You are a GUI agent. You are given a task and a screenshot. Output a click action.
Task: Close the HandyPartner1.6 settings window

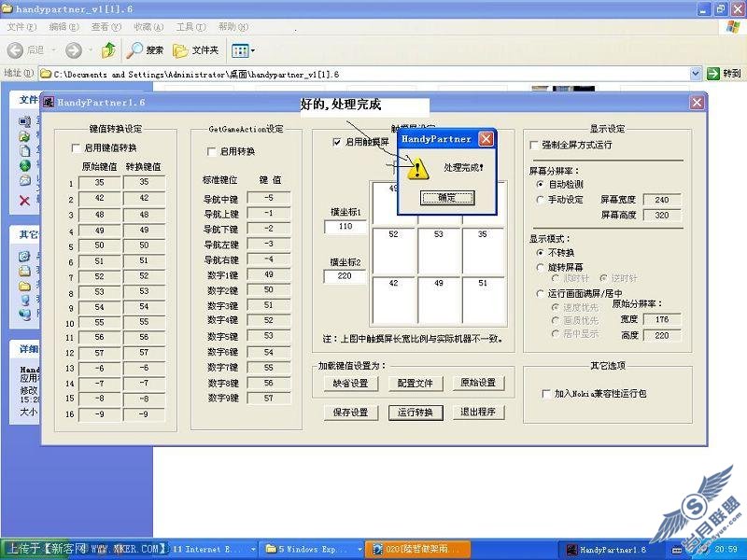697,102
